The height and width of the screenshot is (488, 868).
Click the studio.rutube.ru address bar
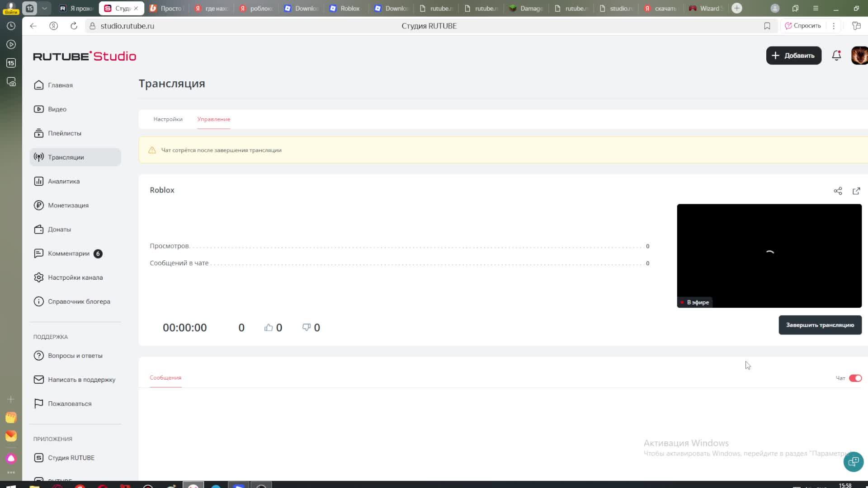coord(127,26)
